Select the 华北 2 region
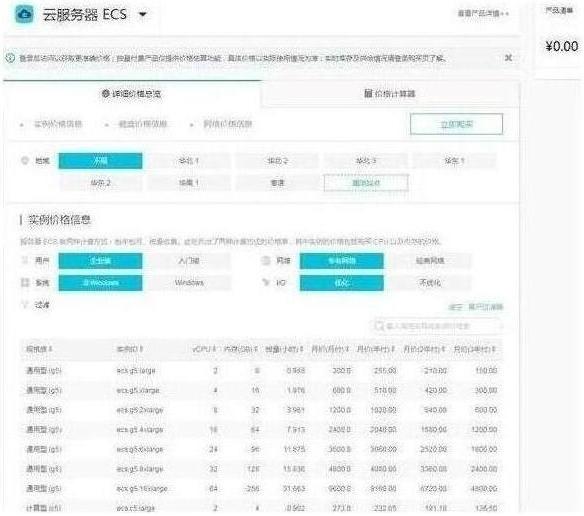The image size is (584, 516). click(x=277, y=161)
